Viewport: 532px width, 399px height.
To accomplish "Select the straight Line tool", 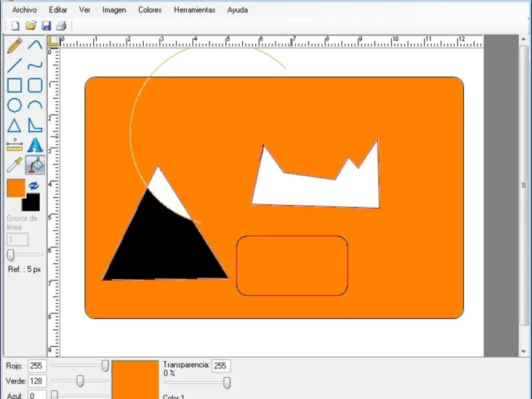I will coord(14,65).
